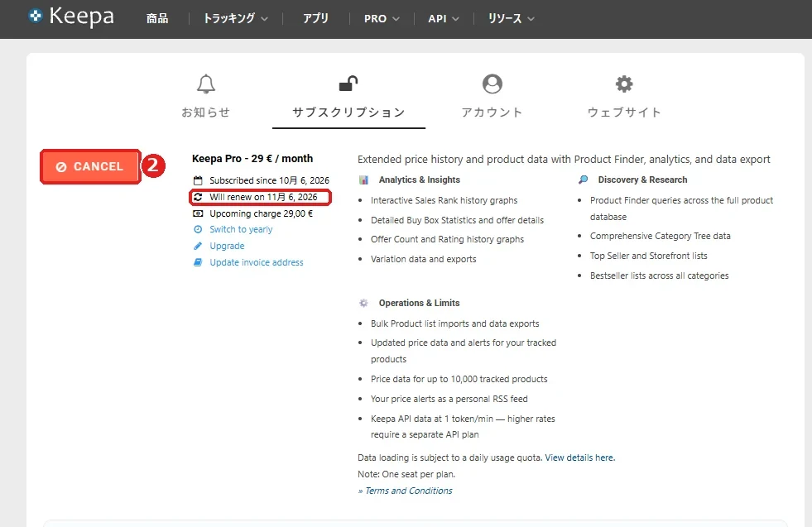Click Switch to yearly link
This screenshot has width=812, height=527.
pyautogui.click(x=241, y=229)
